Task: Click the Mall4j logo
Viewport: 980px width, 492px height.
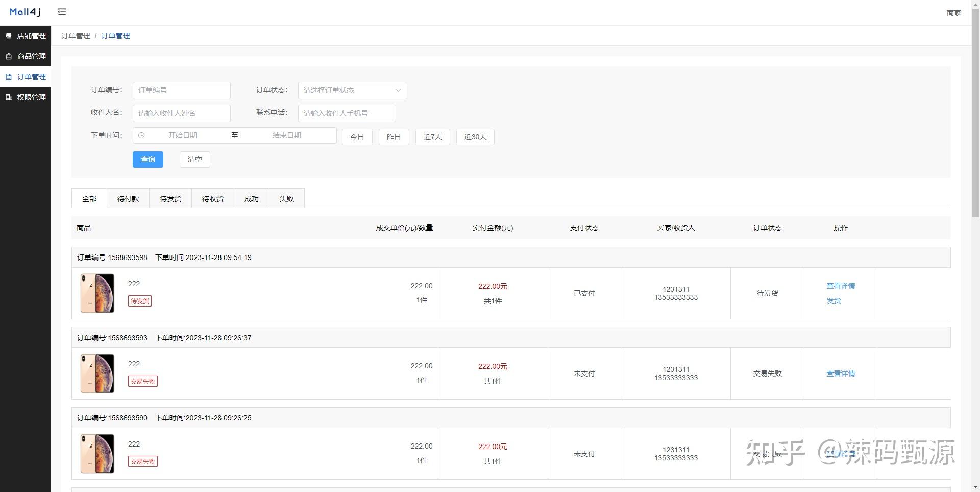Action: 24,12
